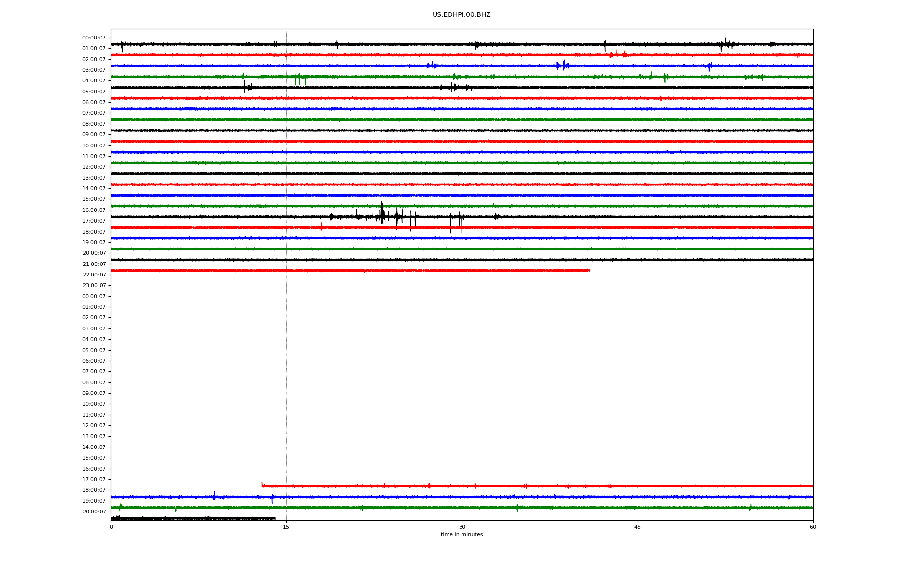Click the bottommost 20:00:07 label above the x-axis
This screenshot has width=924, height=578.
(x=94, y=512)
